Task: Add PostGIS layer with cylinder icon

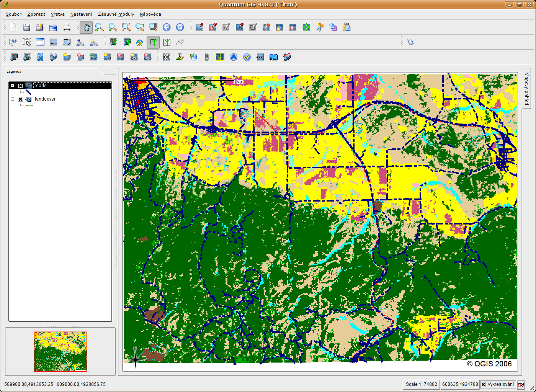Action: 40,57
